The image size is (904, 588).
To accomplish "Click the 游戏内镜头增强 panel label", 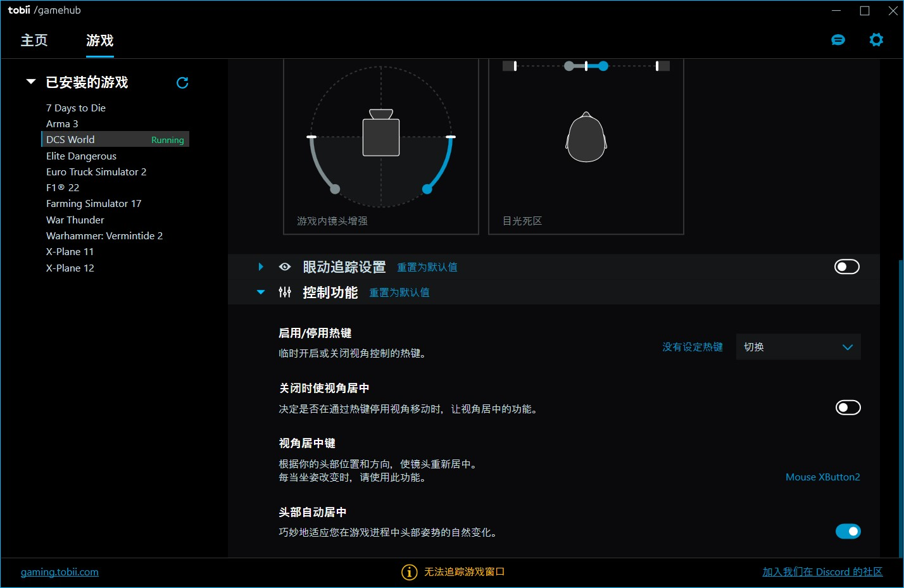I will pos(332,221).
